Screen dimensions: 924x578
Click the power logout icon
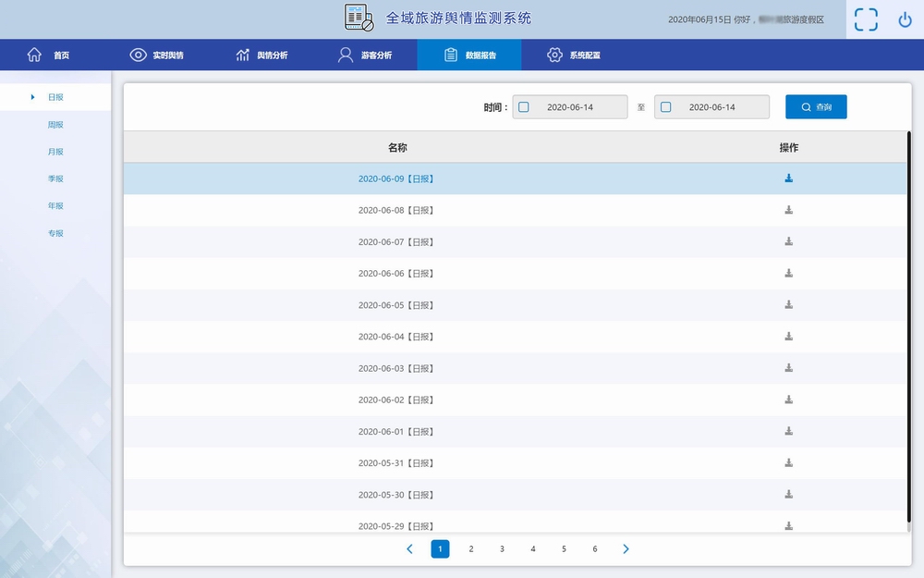click(x=905, y=19)
